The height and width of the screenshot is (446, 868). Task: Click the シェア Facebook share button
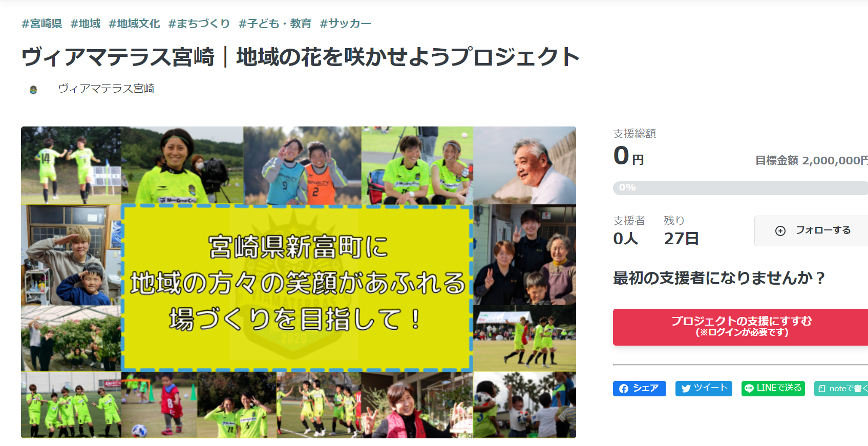[x=640, y=389]
